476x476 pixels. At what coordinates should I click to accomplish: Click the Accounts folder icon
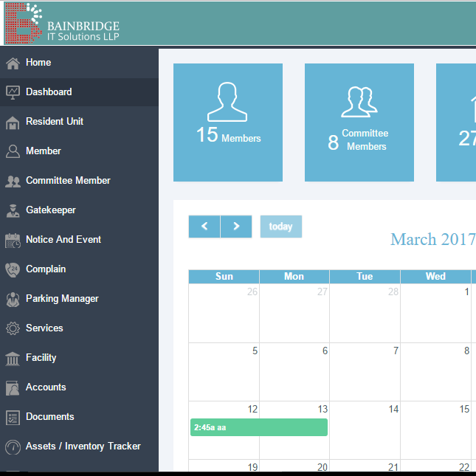coord(13,388)
